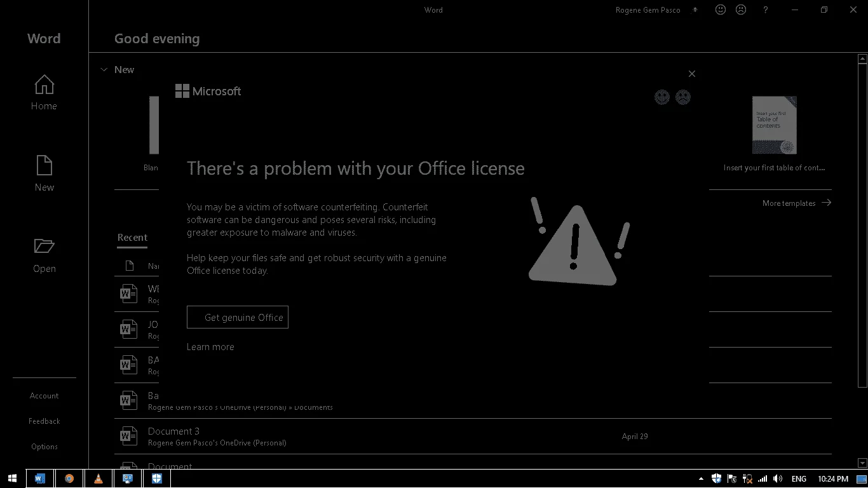Click the VLC media player taskbar icon
This screenshot has height=488, width=868.
[98, 478]
